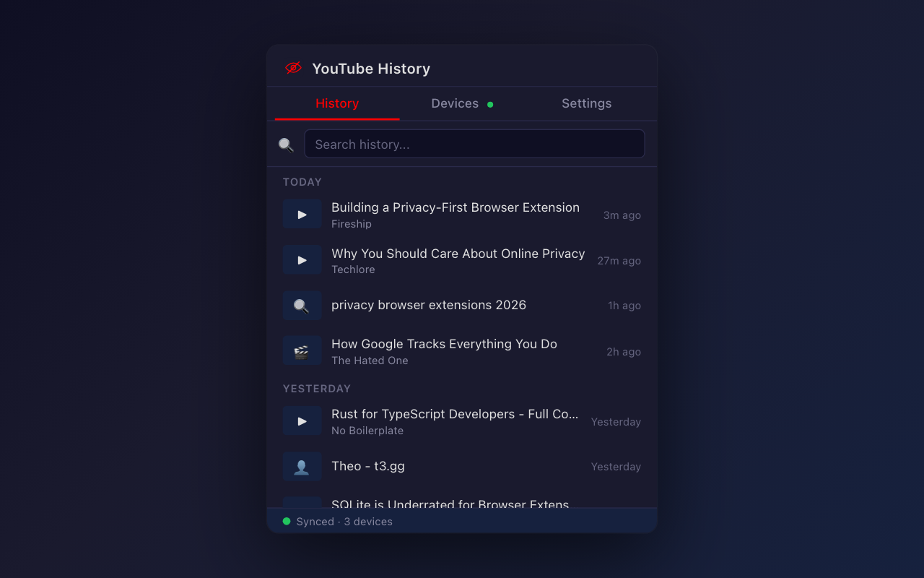Play icon for Building a Privacy-First Browser Extension
The height and width of the screenshot is (578, 924).
point(302,215)
